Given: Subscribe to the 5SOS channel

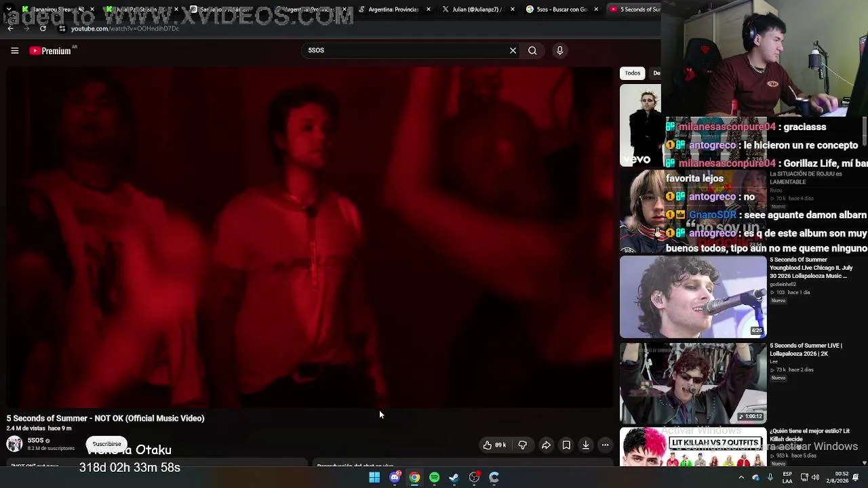Looking at the screenshot, I should (x=106, y=444).
